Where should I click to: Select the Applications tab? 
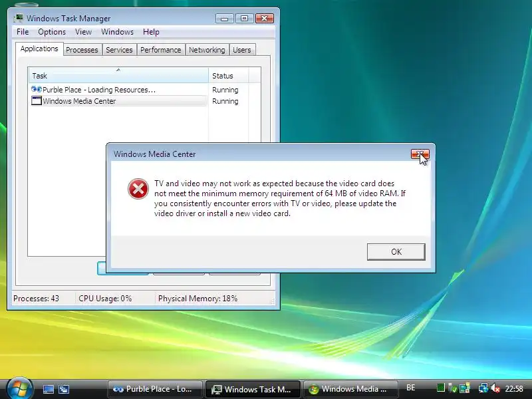point(39,49)
